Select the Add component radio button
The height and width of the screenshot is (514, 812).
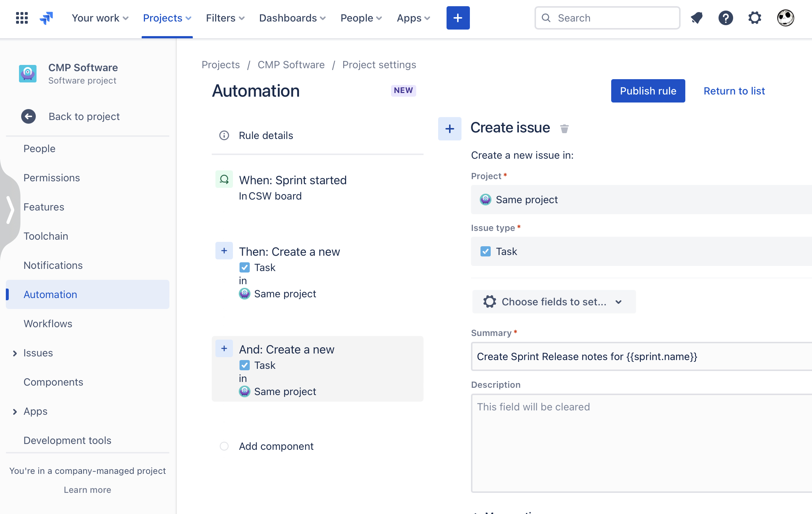[224, 446]
